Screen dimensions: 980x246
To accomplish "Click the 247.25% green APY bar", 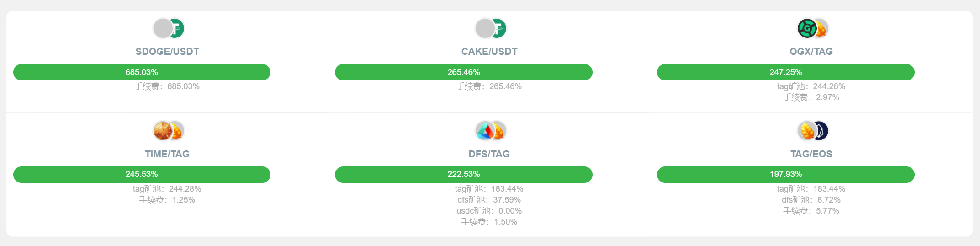I will 786,72.
